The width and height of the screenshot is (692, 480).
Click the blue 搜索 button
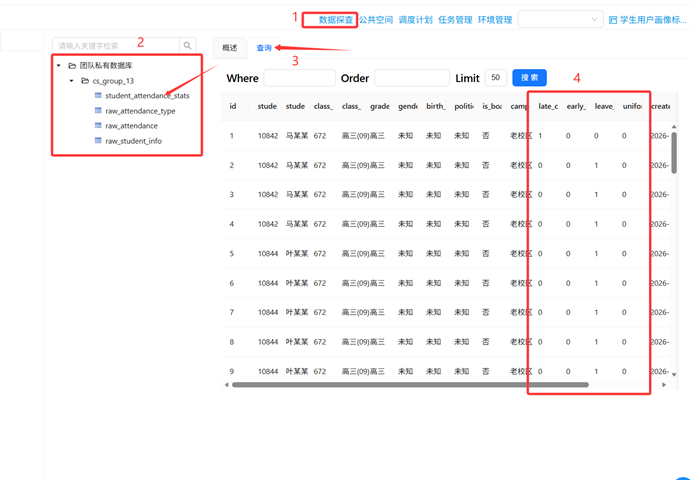click(529, 78)
